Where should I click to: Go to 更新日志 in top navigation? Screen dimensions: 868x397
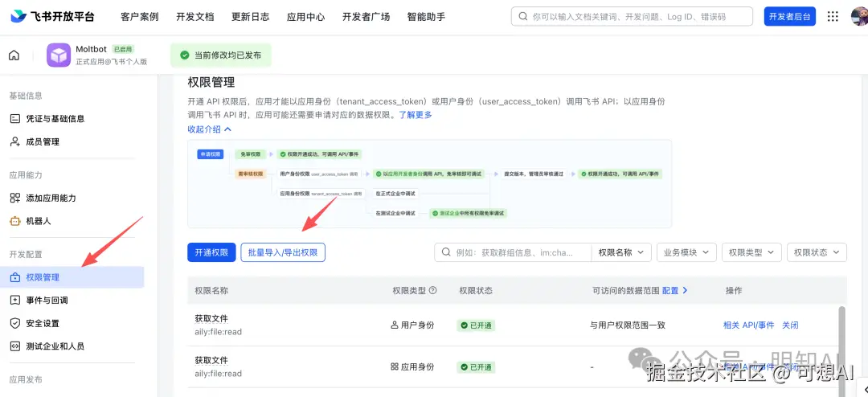click(250, 17)
